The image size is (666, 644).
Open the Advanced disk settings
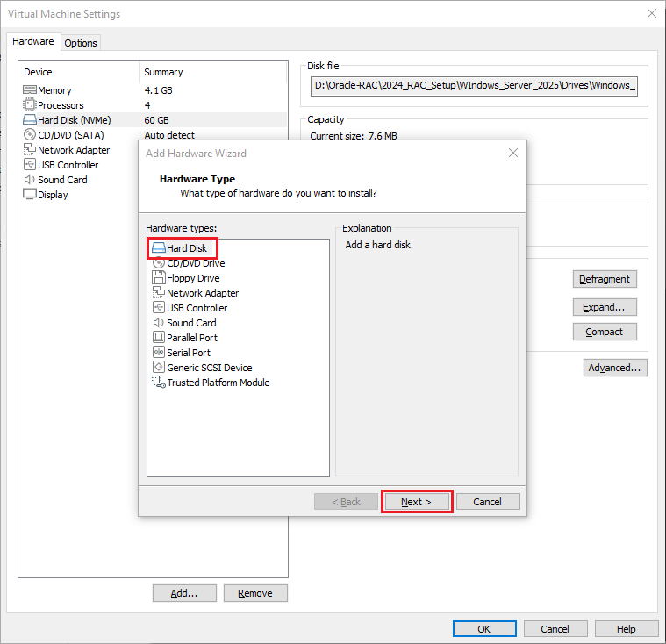[x=615, y=369]
